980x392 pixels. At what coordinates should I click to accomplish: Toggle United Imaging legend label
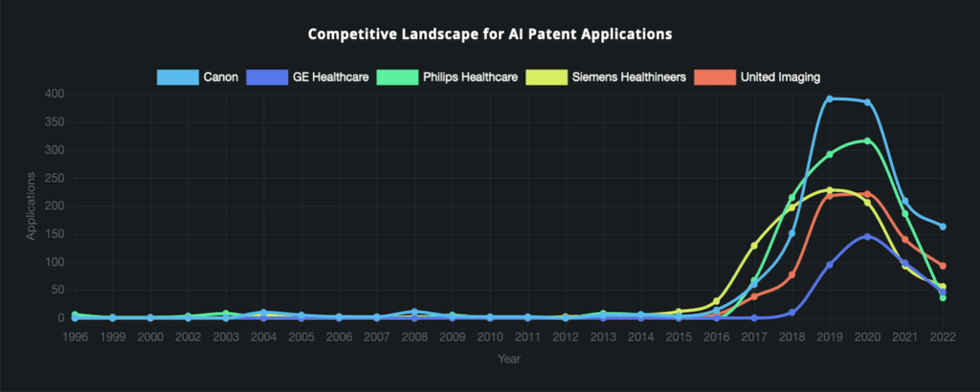[780, 77]
